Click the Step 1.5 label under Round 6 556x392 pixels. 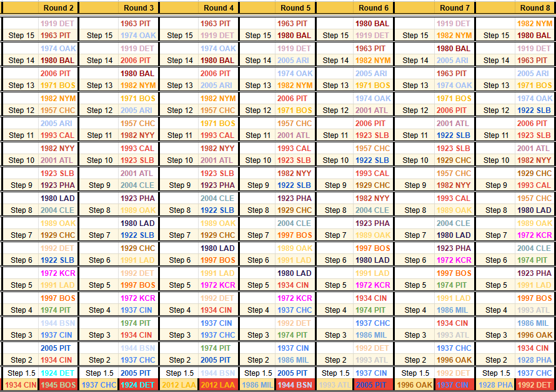point(335,373)
